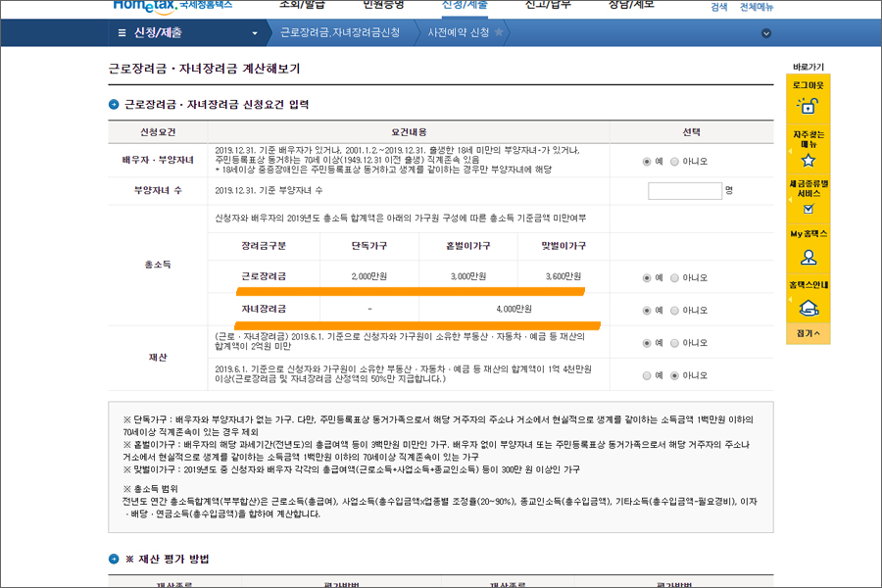Screen dimensions: 882x588
Task: Click the 3,000만원 홑벌이가구 cell
Action: pyautogui.click(x=468, y=276)
